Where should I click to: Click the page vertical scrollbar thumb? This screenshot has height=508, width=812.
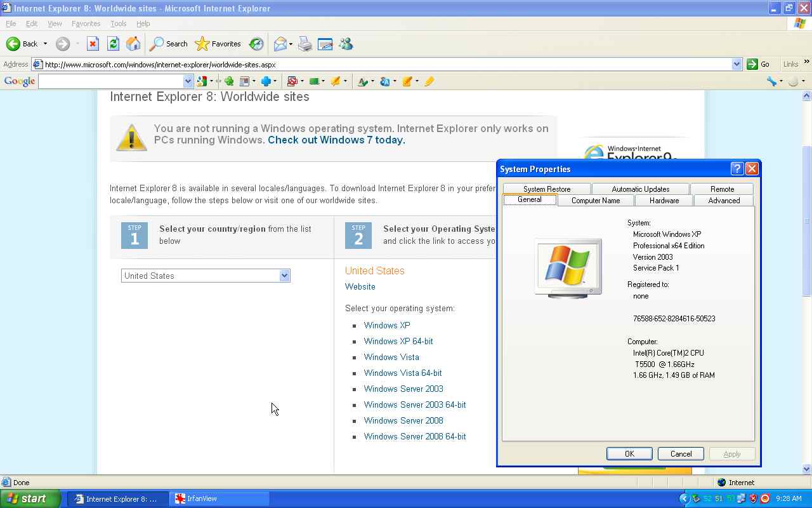coord(807,221)
